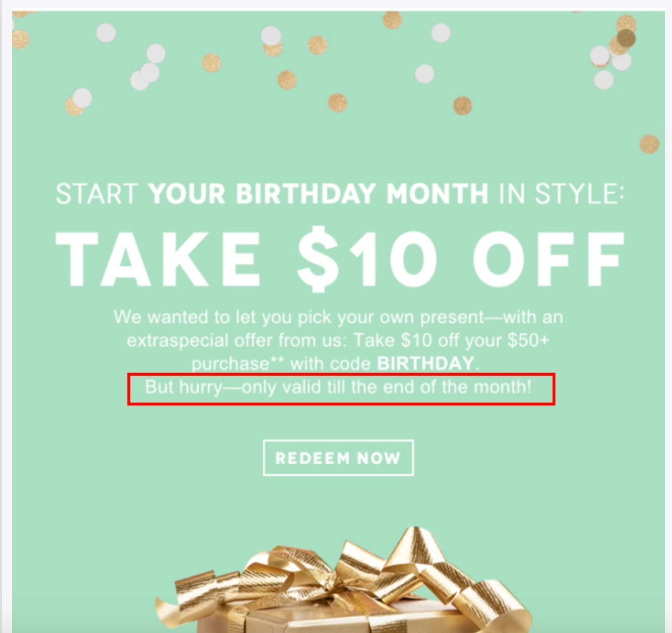Click the bold "YOUR BIRTHDAY MONTH" text
Image resolution: width=672 pixels, height=633 pixels.
[x=318, y=194]
